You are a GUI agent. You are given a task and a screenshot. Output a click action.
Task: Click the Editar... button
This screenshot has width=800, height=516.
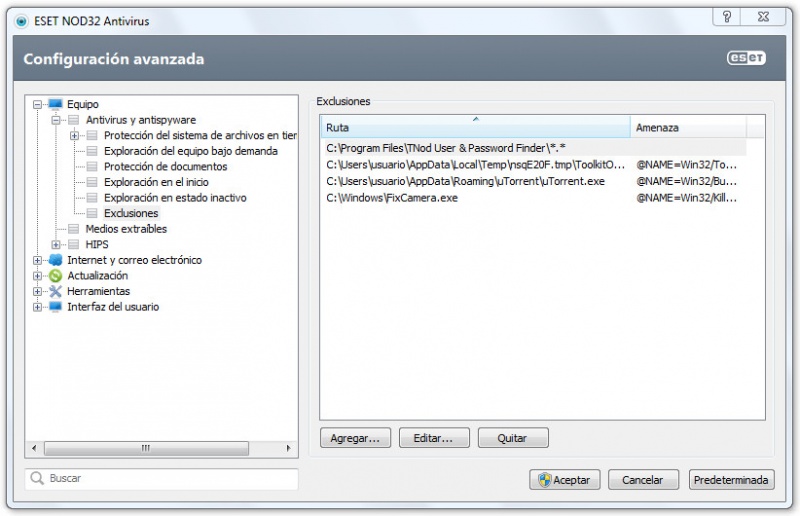coord(434,438)
